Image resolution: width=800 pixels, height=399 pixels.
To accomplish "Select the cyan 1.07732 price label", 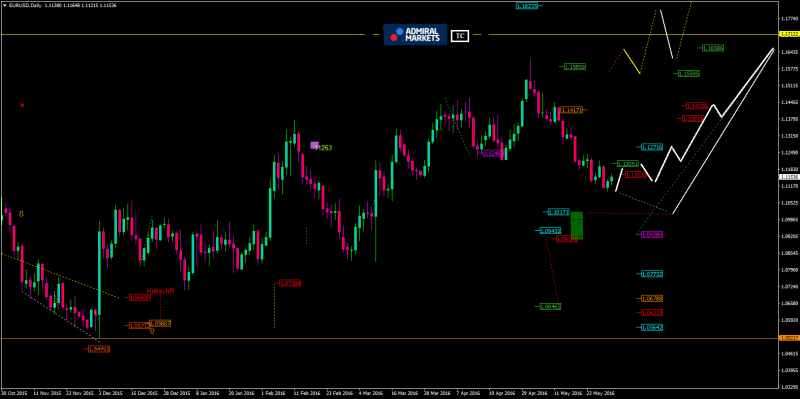I will coord(652,274).
